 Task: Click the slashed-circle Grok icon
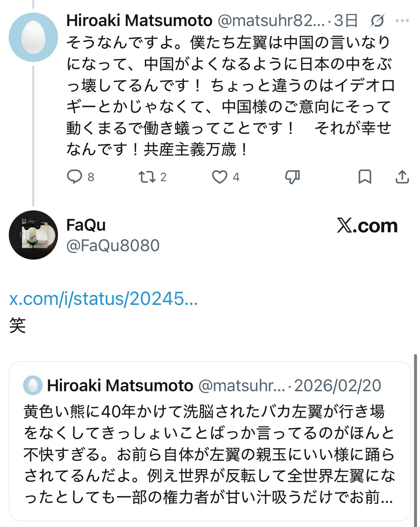(x=377, y=21)
